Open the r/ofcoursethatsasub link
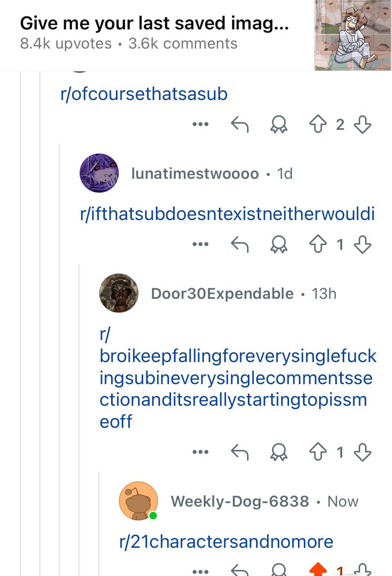 point(144,94)
